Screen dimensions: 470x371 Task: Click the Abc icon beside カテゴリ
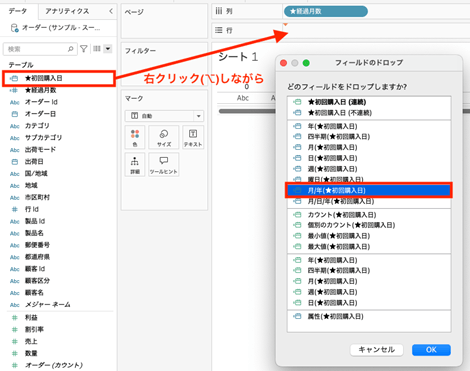(x=15, y=126)
